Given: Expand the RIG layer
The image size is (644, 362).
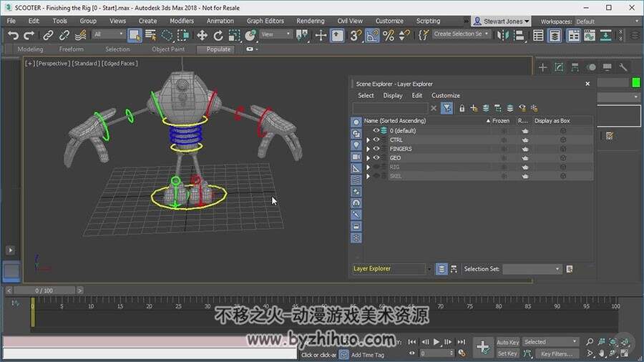Looking at the screenshot, I should pyautogui.click(x=368, y=167).
